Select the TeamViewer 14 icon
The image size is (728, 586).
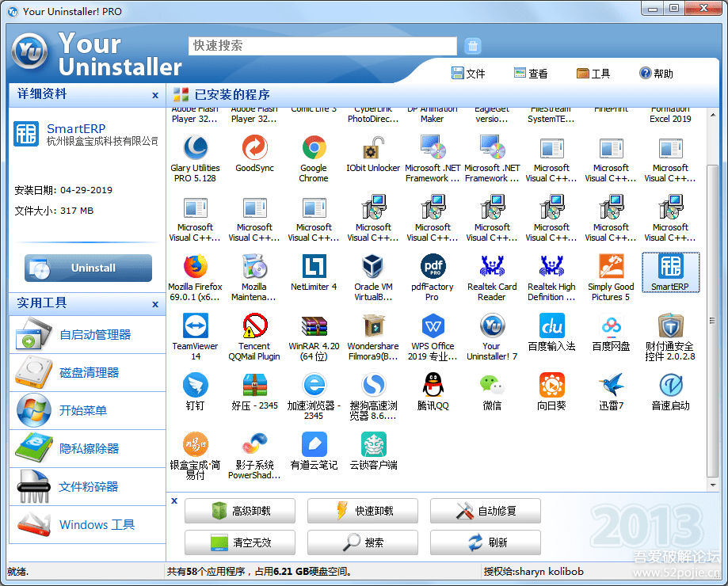point(196,325)
